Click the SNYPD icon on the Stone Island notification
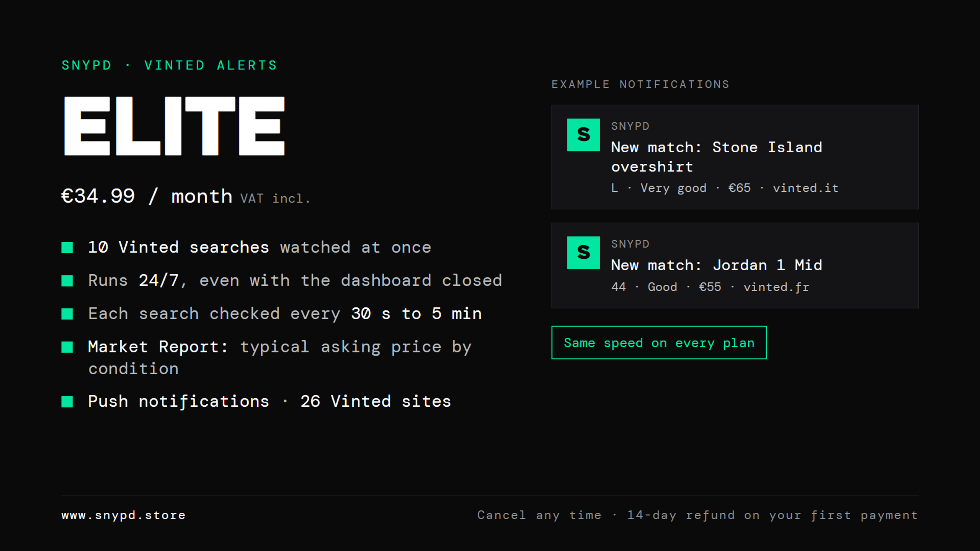 [x=583, y=135]
